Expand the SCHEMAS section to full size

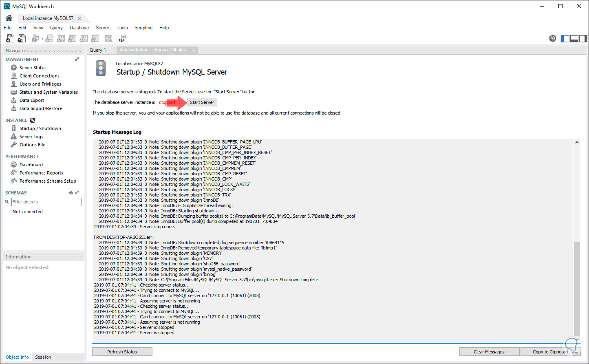point(77,193)
